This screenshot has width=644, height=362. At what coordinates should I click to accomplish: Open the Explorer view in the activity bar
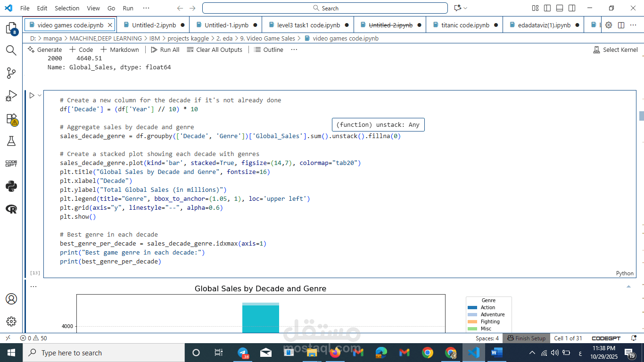[x=11, y=29]
